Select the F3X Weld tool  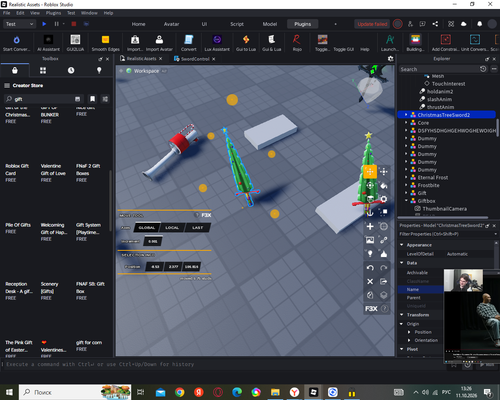384,240
